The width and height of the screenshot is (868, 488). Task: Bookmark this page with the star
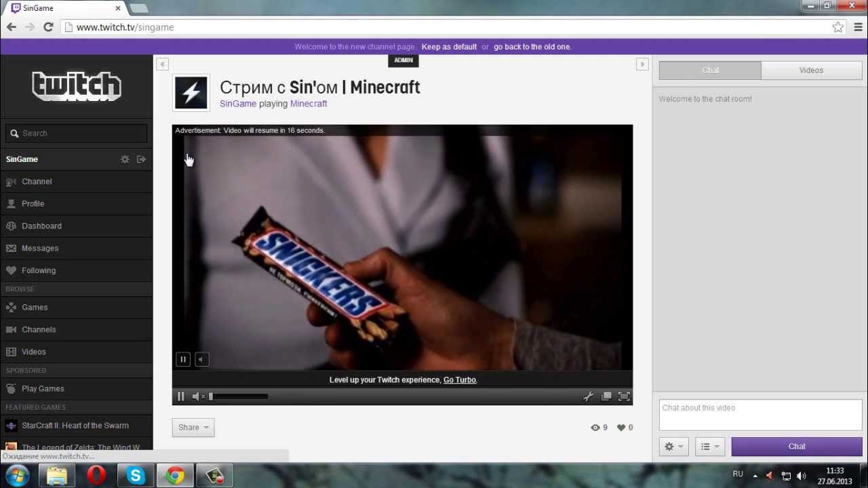click(838, 27)
